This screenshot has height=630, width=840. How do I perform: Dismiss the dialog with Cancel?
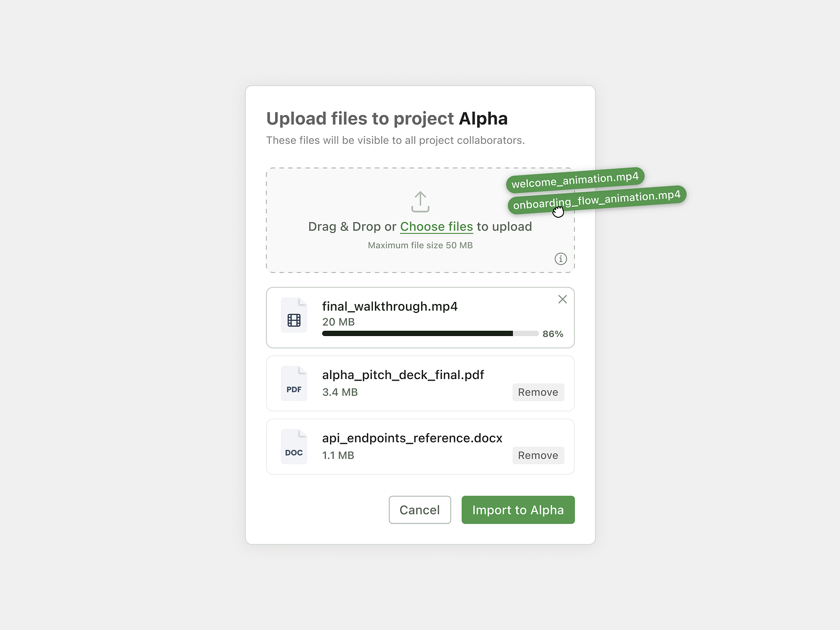[x=419, y=510]
